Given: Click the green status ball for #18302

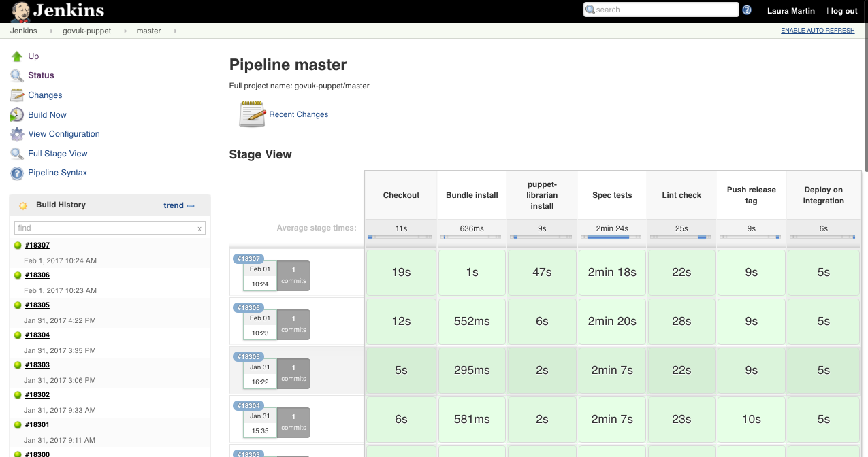Looking at the screenshot, I should [x=18, y=395].
